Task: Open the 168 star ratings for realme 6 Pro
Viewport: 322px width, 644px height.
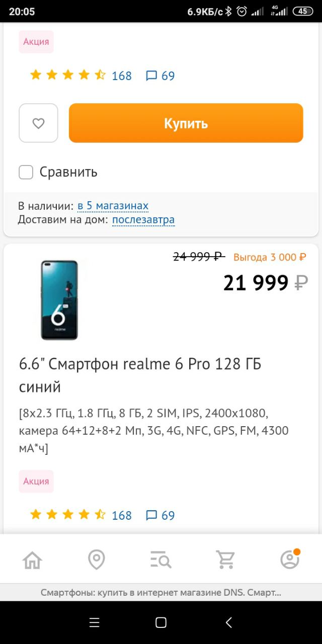Action: (x=80, y=515)
